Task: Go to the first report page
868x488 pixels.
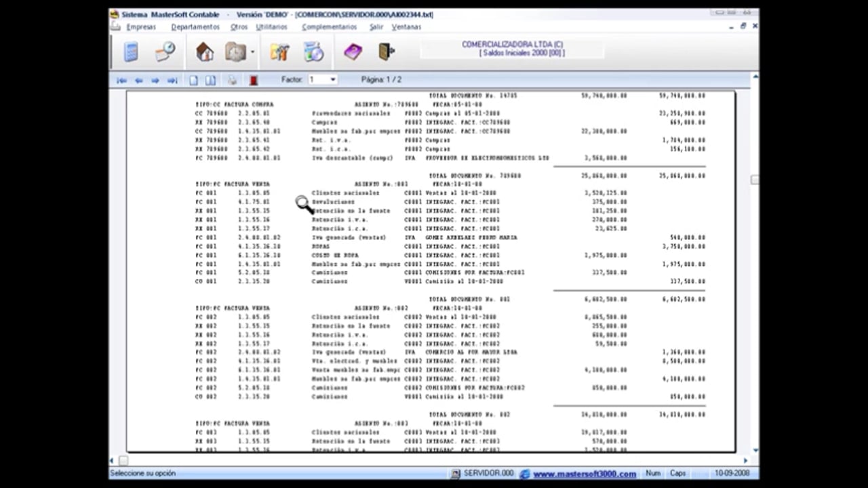Action: point(121,80)
